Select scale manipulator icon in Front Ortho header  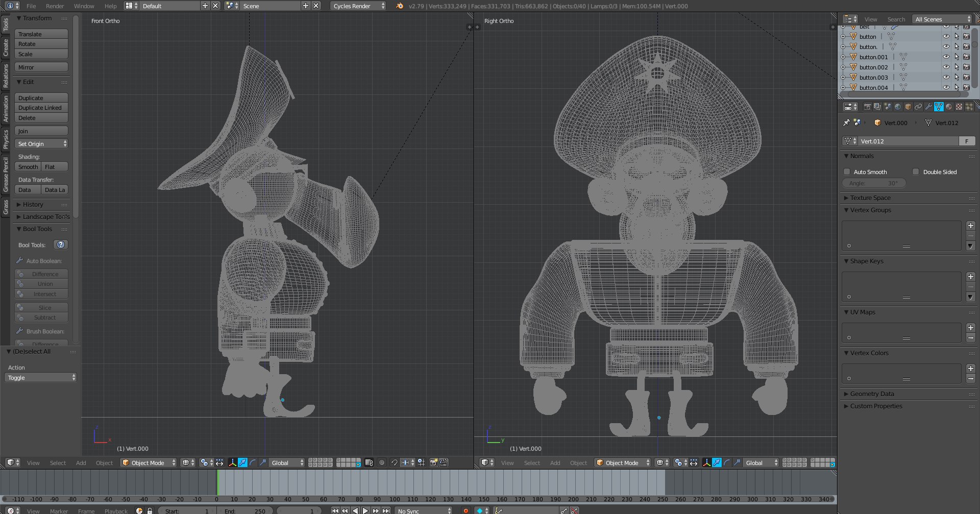263,462
